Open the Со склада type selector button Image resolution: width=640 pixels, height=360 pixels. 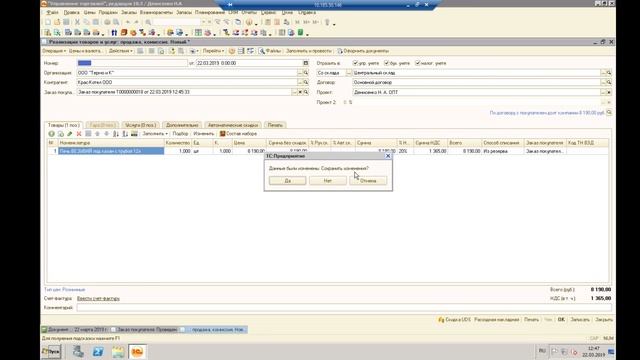349,73
